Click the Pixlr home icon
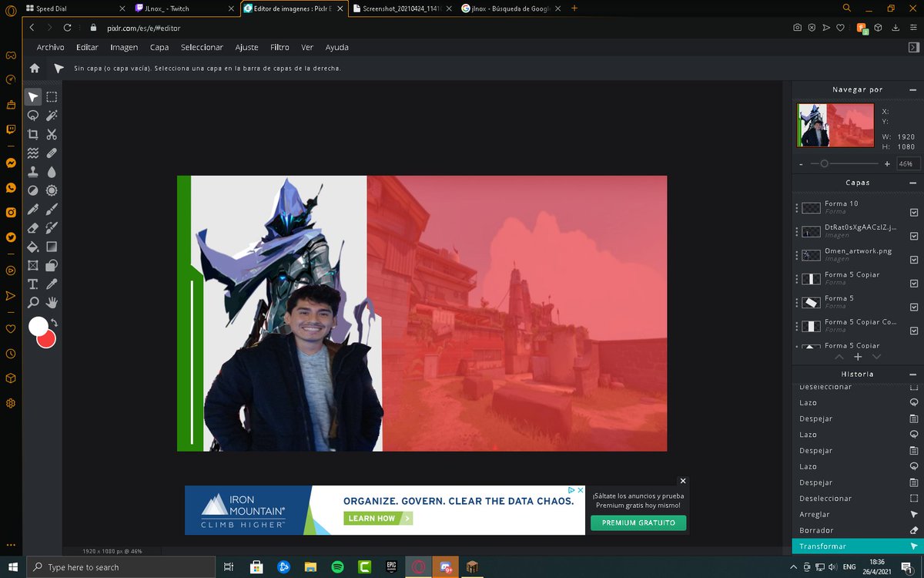This screenshot has width=924, height=578. (x=35, y=68)
